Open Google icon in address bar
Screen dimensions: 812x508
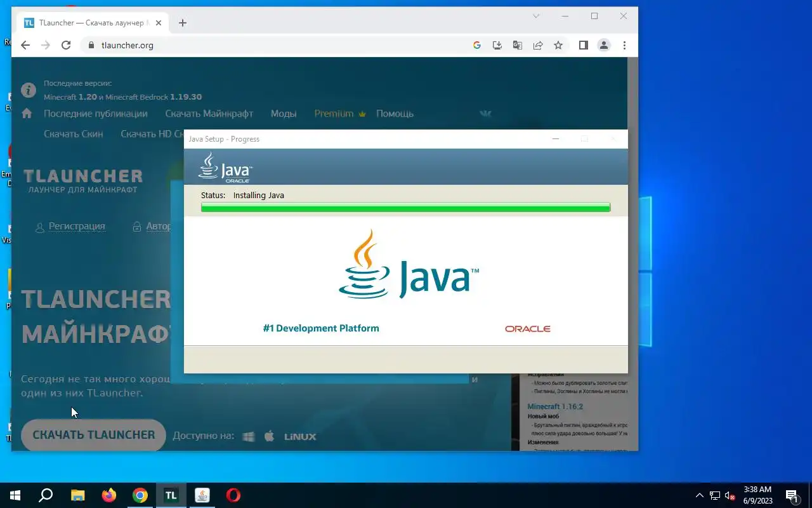click(477, 45)
